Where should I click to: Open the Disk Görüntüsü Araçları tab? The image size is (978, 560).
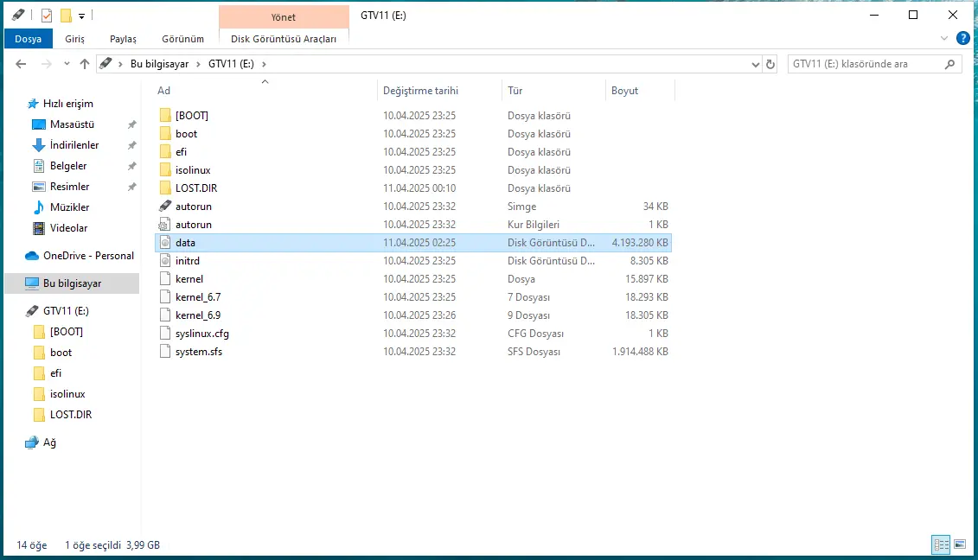[283, 39]
